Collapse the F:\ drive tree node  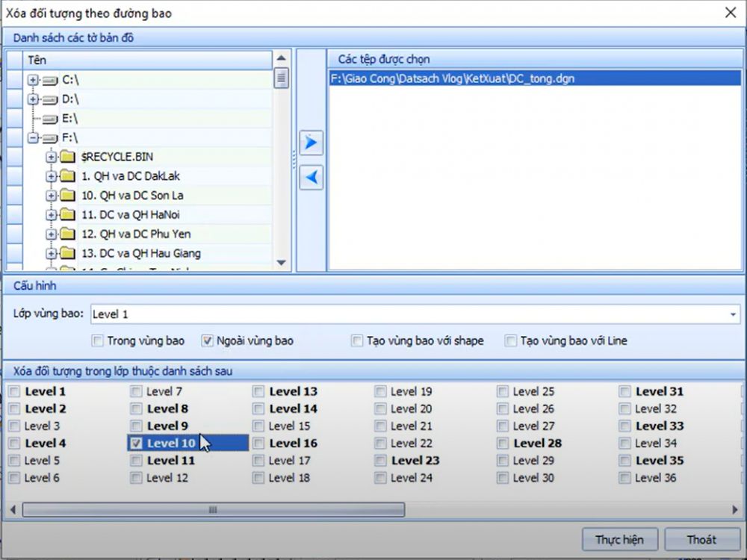[x=34, y=138]
